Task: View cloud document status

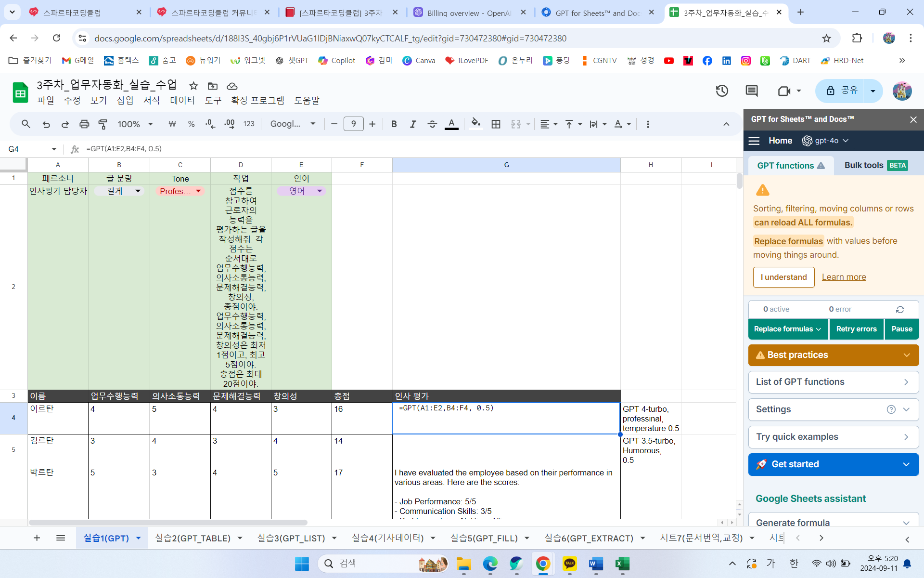Action: click(232, 86)
